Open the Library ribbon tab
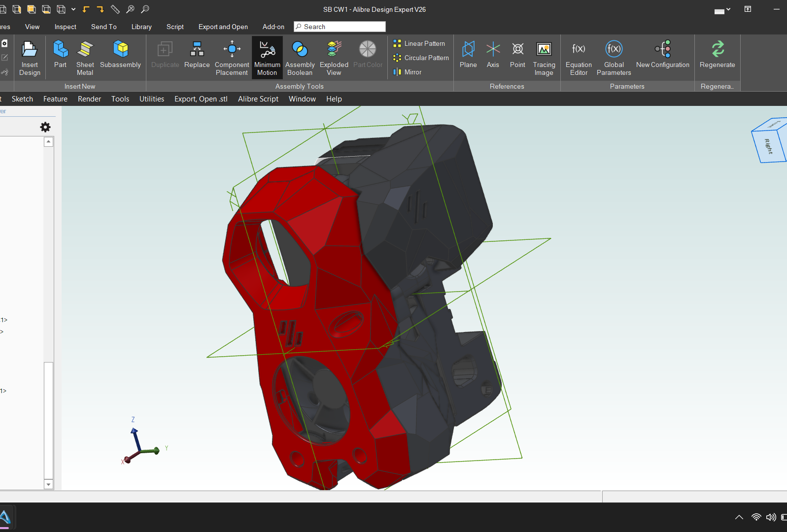787x532 pixels. pos(141,27)
